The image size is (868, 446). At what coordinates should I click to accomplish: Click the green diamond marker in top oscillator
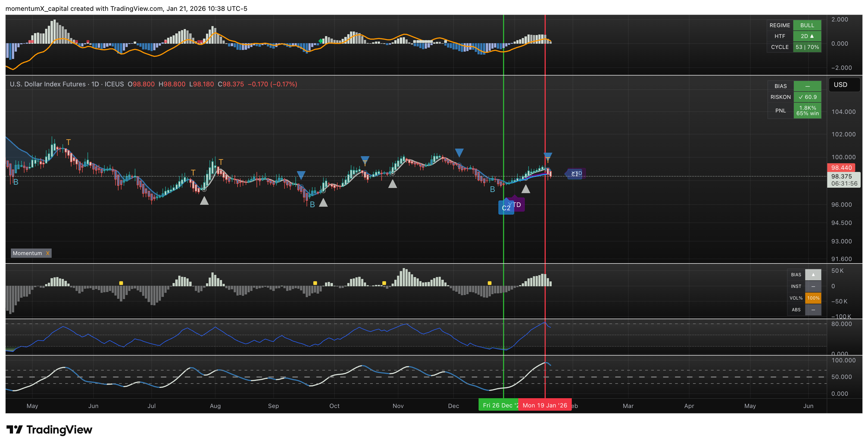tap(320, 41)
